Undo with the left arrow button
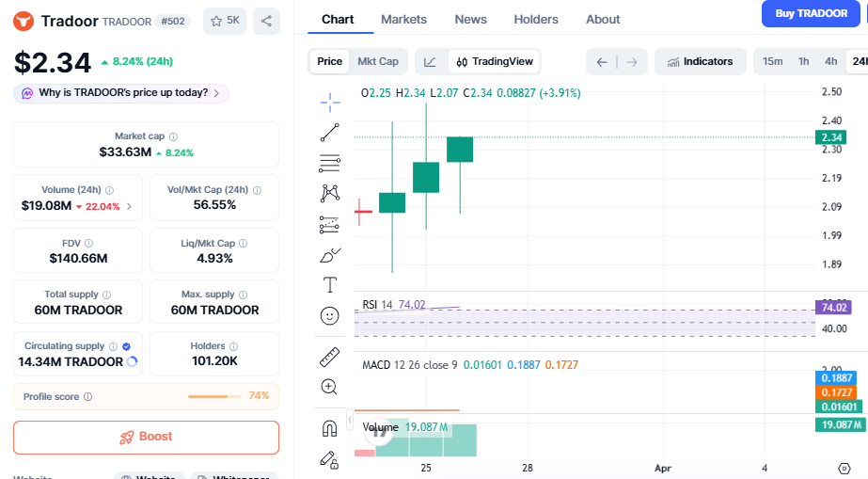 602,62
